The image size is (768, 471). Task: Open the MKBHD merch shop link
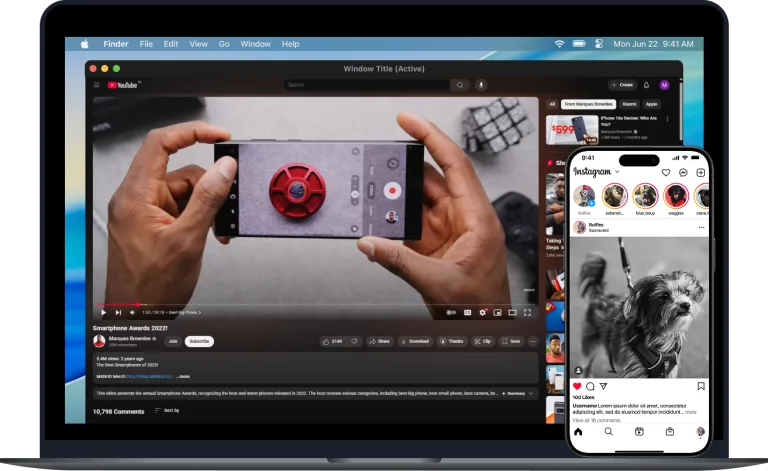coord(149,377)
